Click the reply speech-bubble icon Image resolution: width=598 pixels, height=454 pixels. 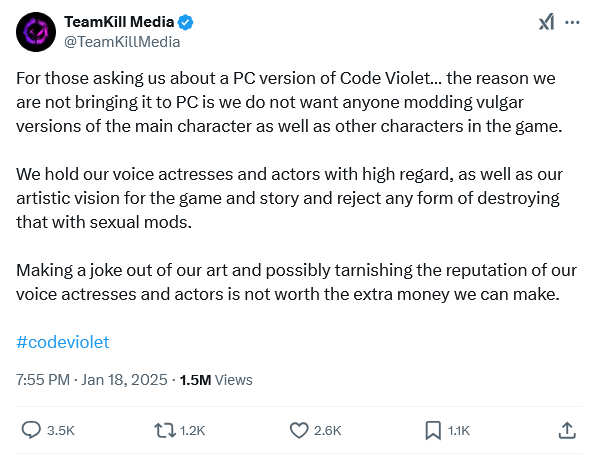pyautogui.click(x=31, y=430)
